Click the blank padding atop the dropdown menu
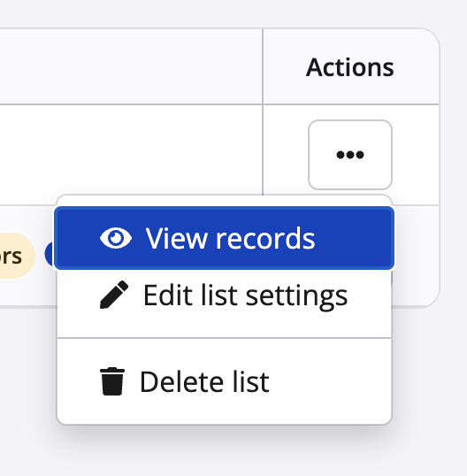Image resolution: width=467 pixels, height=476 pixels. click(x=225, y=201)
